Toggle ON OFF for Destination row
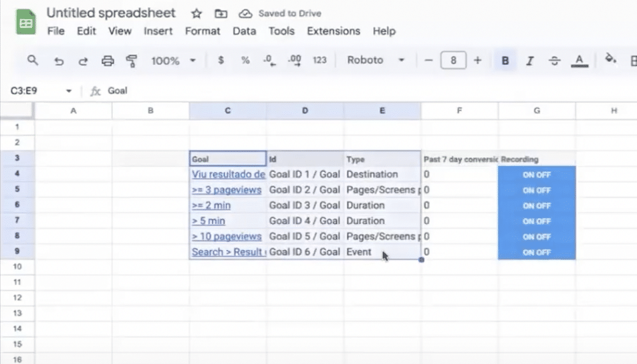637x364 pixels. 536,174
